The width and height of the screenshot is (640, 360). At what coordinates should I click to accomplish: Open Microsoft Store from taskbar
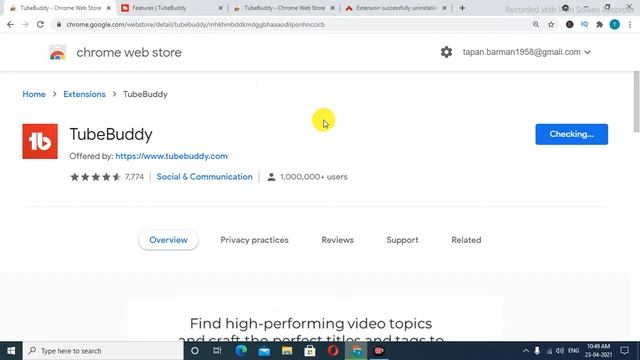click(310, 351)
